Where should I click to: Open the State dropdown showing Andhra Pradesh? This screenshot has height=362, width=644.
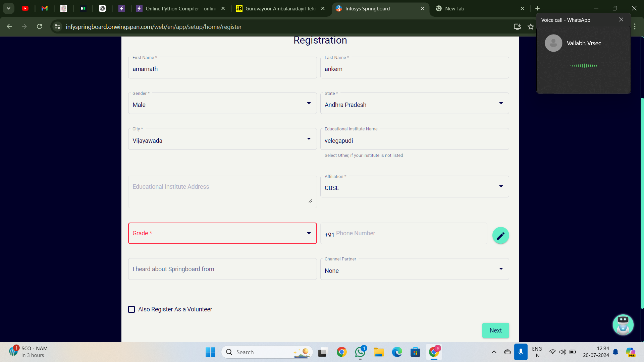(415, 103)
